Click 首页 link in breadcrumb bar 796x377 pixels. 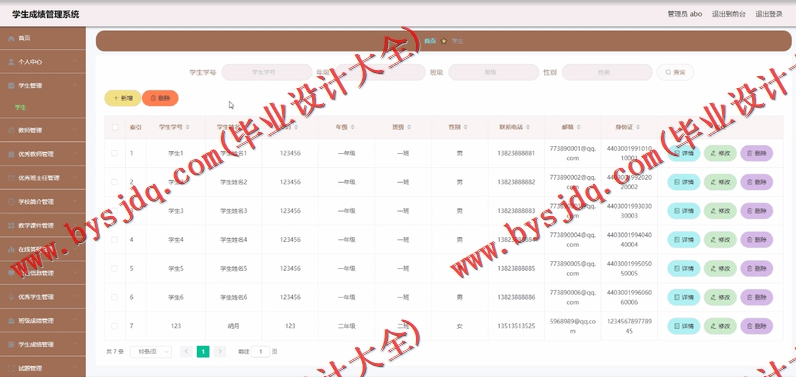[x=430, y=41]
